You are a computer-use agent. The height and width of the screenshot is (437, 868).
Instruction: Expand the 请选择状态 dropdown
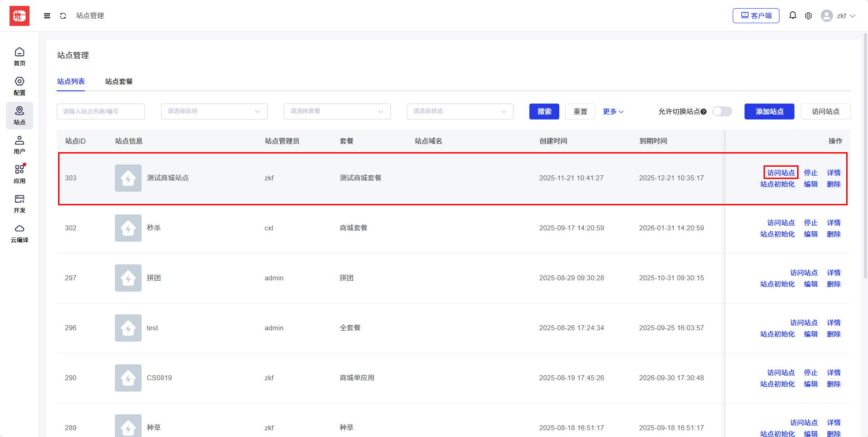(459, 111)
